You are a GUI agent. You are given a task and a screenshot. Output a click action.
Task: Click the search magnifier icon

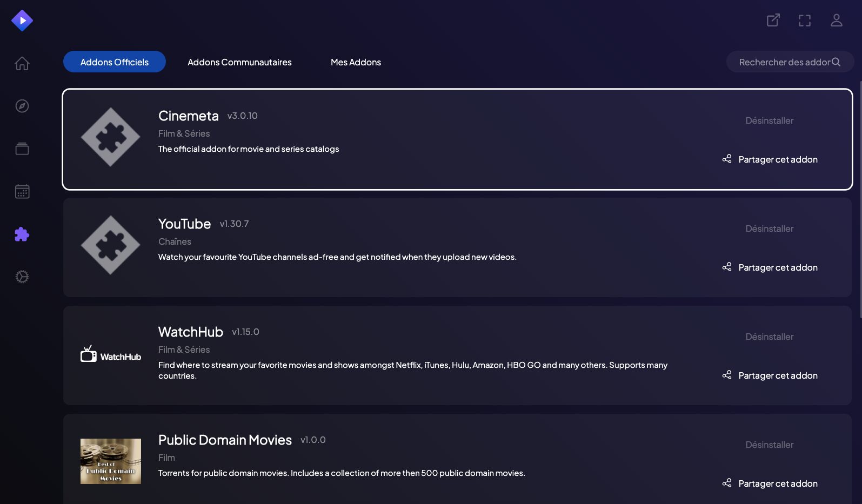[836, 62]
